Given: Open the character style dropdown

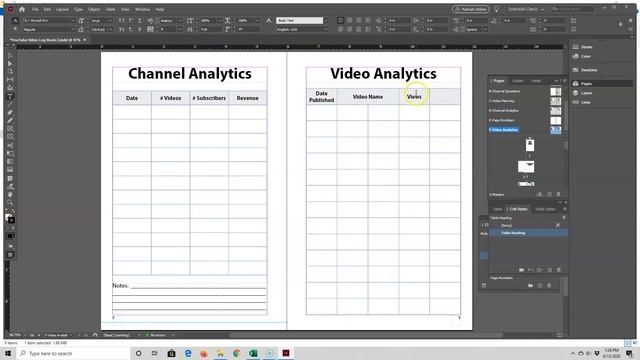Looking at the screenshot, I should point(326,20).
